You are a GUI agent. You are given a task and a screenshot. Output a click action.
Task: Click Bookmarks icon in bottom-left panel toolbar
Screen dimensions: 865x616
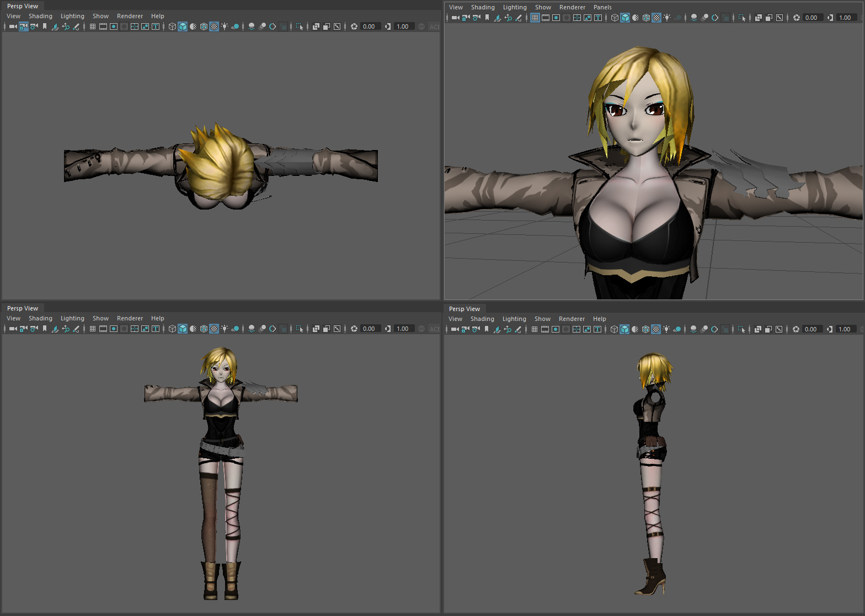(45, 329)
